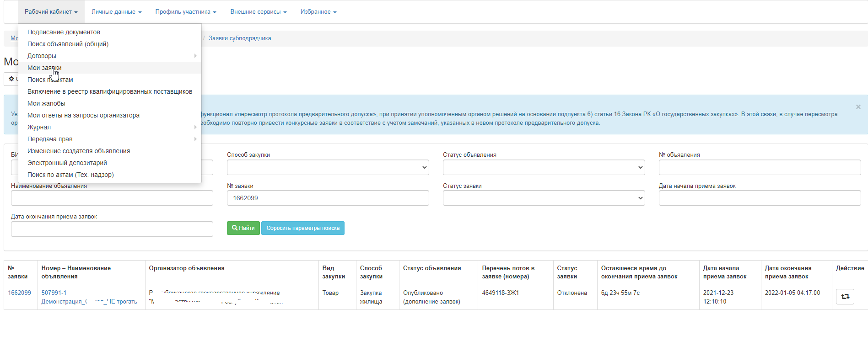Open Личные данные menu
The image size is (868, 352).
pos(116,12)
